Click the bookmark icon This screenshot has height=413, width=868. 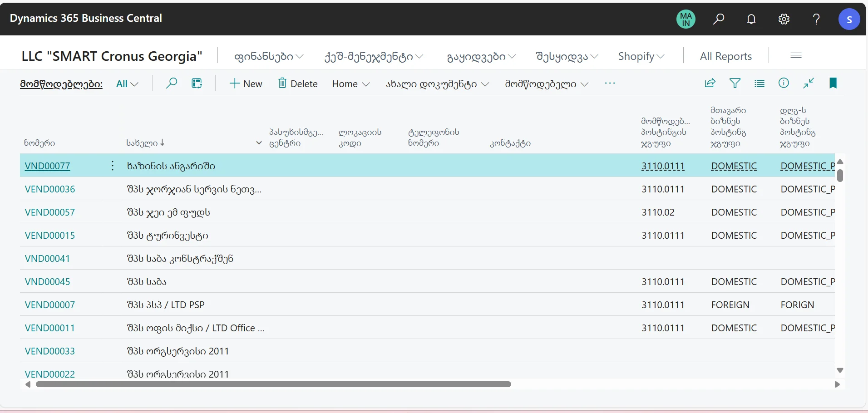pos(833,83)
